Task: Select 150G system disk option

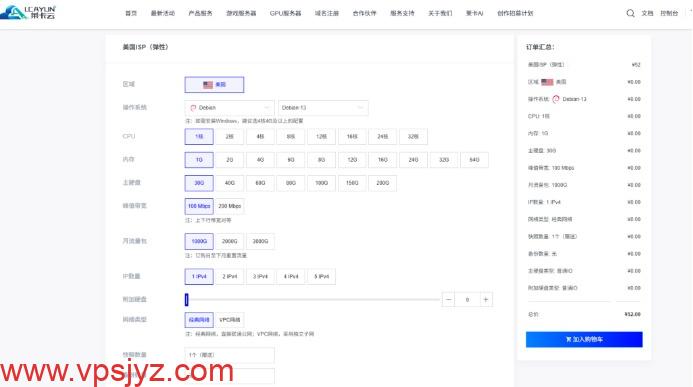Action: (352, 183)
